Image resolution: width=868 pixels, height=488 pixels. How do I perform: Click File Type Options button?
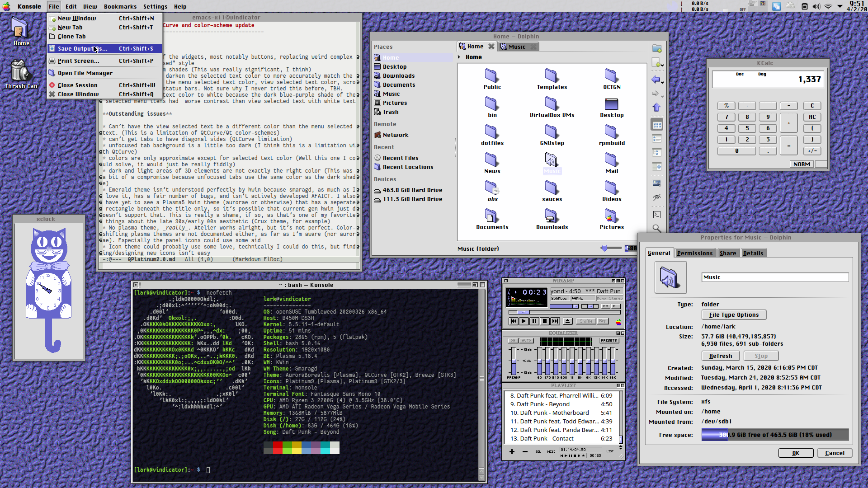point(734,315)
